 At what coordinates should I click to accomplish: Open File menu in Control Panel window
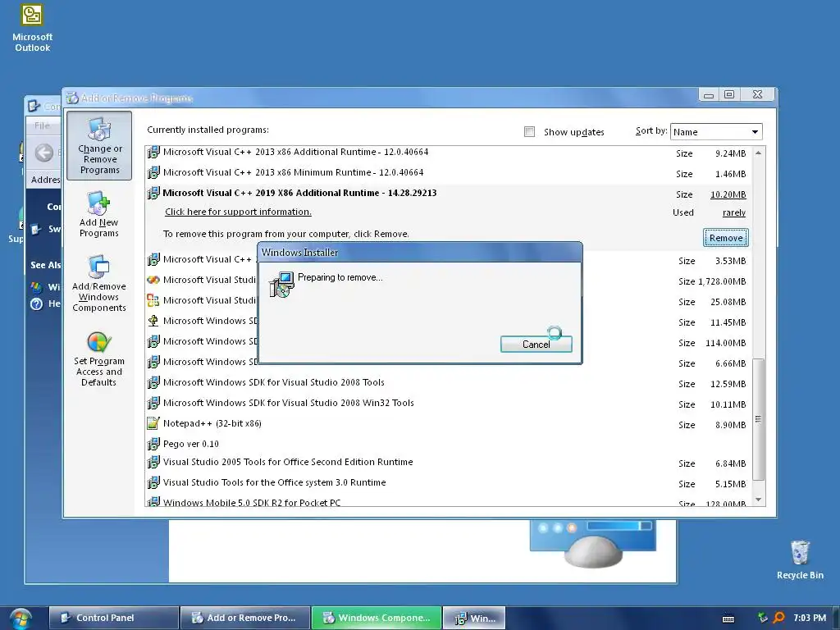[42, 126]
